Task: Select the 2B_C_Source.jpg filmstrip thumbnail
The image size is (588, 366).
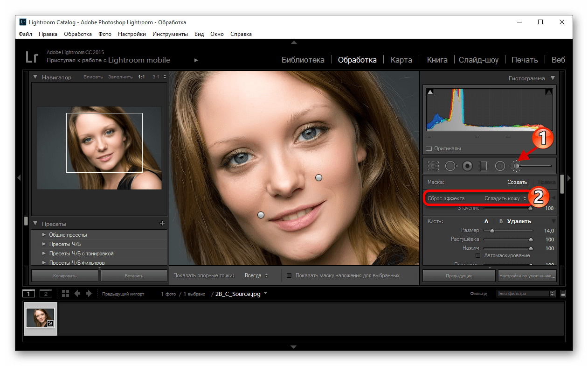Action: (40, 318)
